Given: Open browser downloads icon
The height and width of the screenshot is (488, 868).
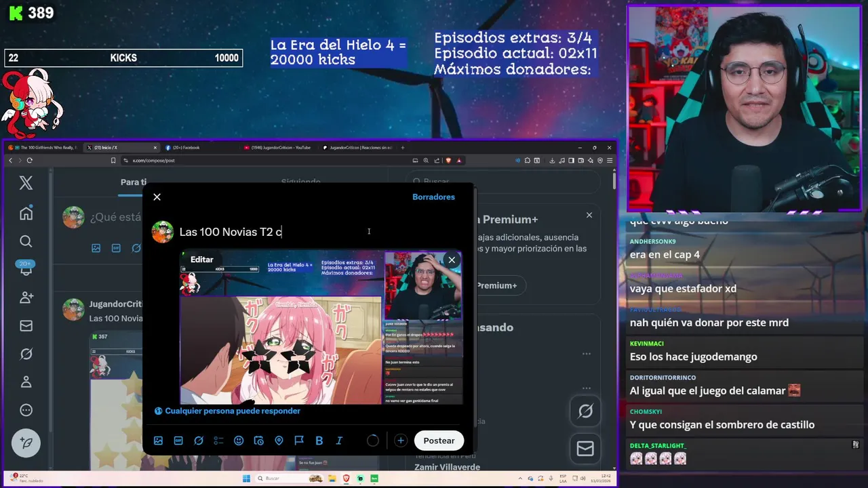Looking at the screenshot, I should click(x=553, y=161).
